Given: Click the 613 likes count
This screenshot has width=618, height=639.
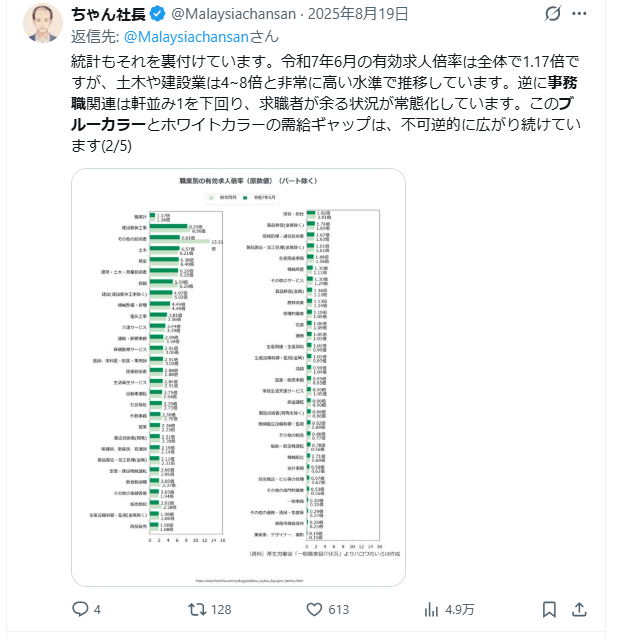Looking at the screenshot, I should click(337, 609).
